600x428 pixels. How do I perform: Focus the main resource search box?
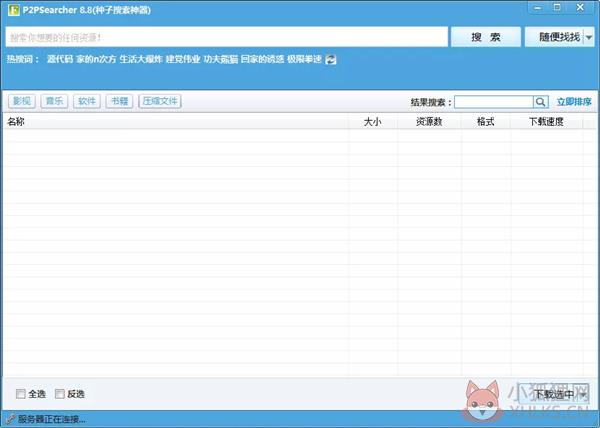click(227, 37)
